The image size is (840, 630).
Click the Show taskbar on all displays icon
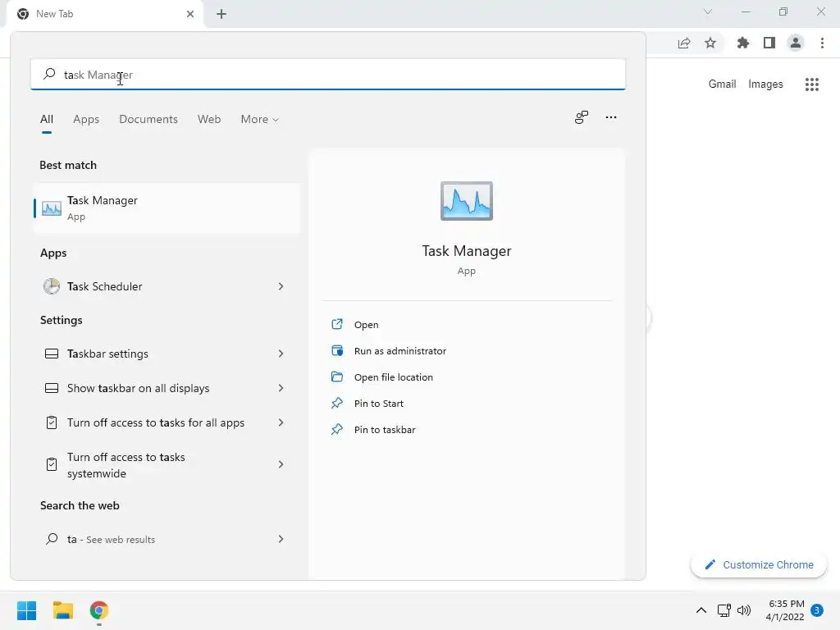pos(52,388)
